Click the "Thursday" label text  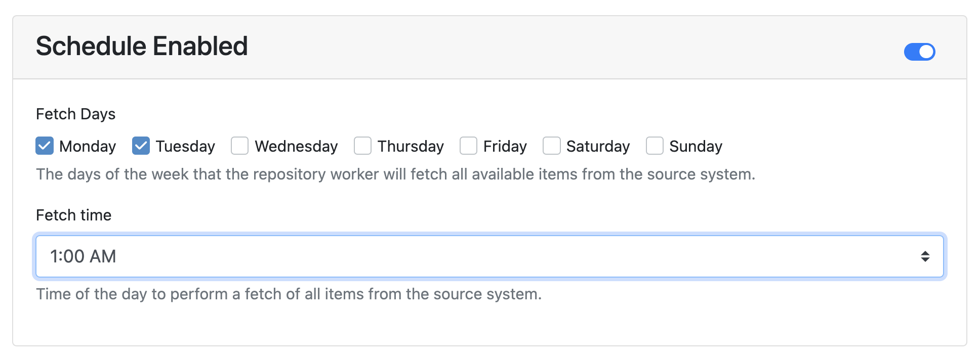point(411,147)
